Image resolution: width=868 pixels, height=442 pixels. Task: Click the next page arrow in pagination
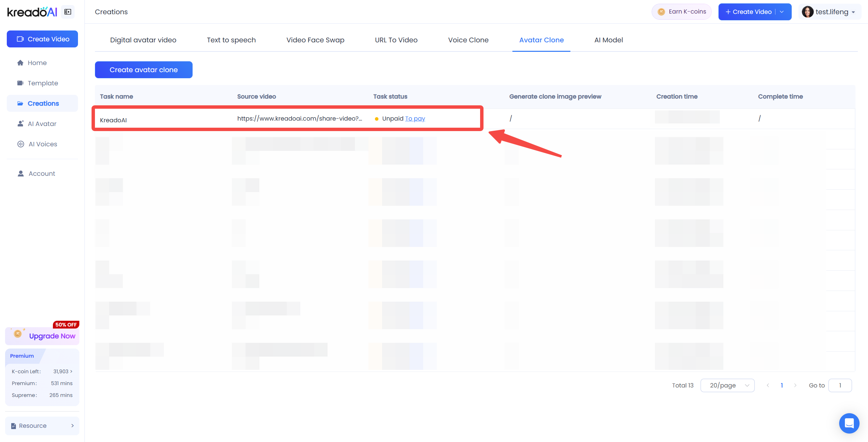click(x=795, y=385)
